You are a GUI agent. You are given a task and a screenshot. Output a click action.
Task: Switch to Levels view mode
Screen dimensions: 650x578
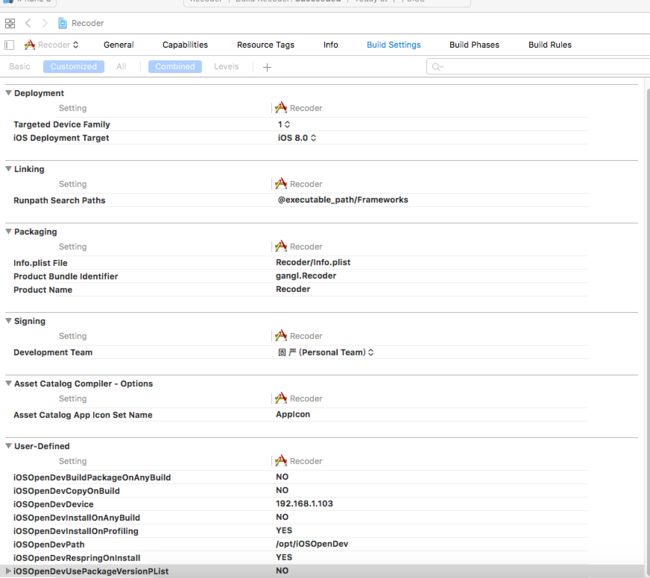[226, 66]
